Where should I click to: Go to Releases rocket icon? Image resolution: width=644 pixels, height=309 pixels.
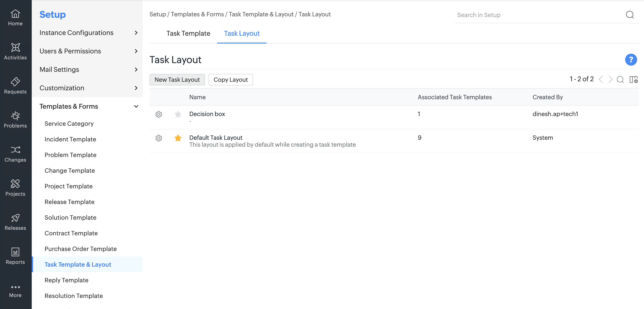tap(15, 218)
